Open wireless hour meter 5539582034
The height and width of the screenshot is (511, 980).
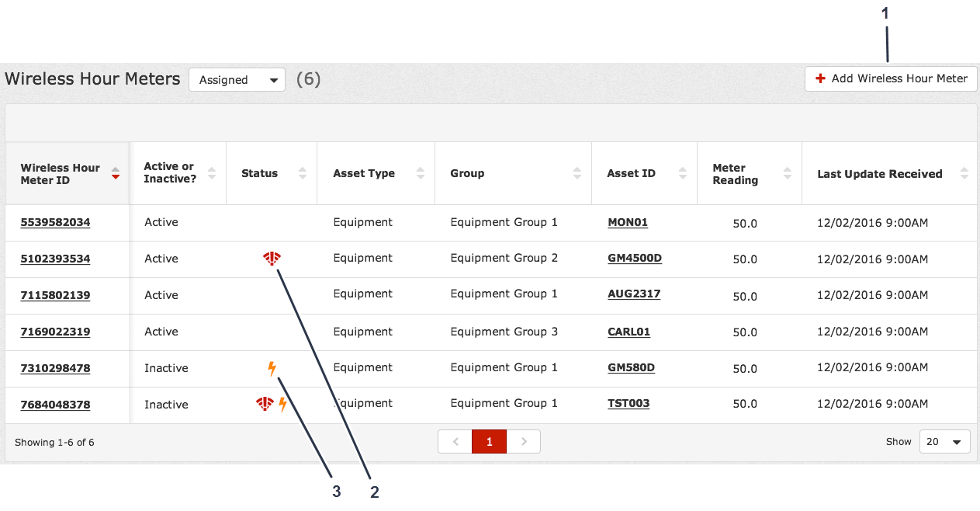(55, 222)
